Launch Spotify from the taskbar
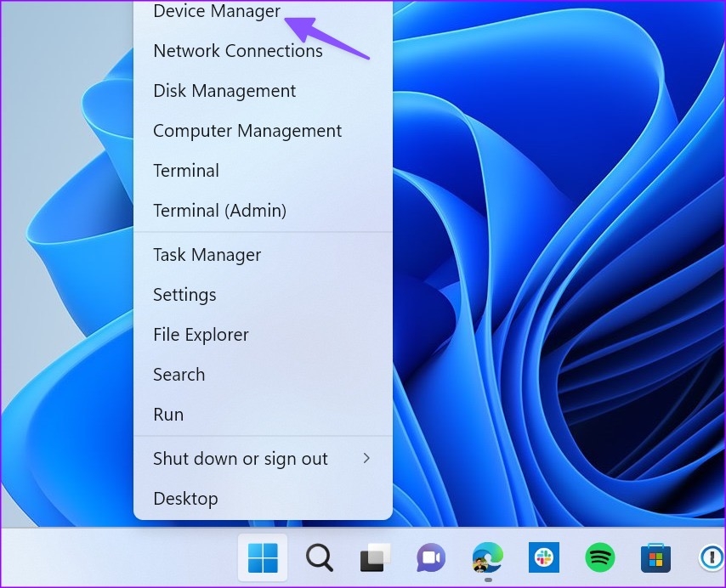 click(x=599, y=558)
